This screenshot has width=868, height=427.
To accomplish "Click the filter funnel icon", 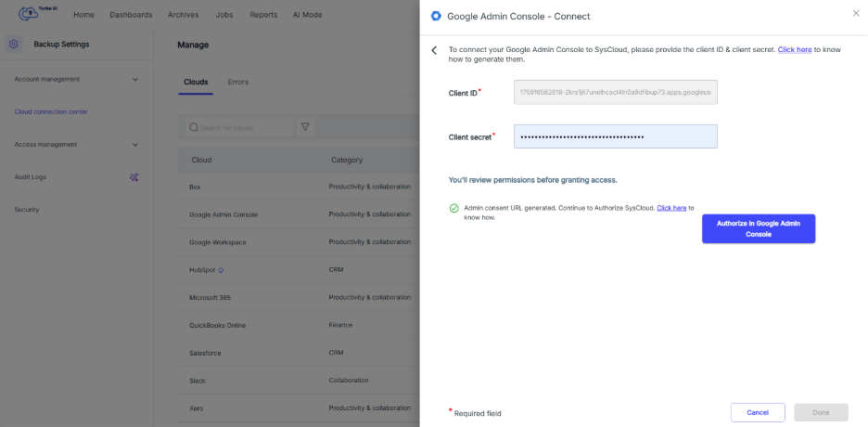I will [304, 127].
